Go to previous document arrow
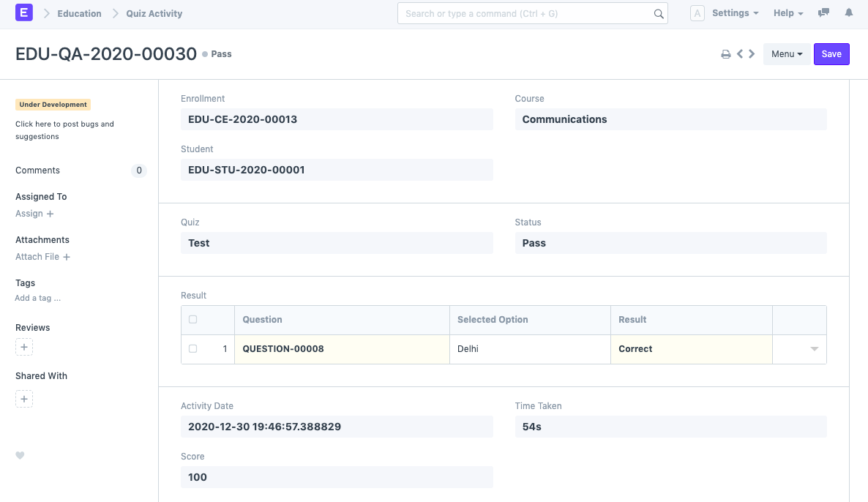Viewport: 868px width, 502px height. [740, 54]
